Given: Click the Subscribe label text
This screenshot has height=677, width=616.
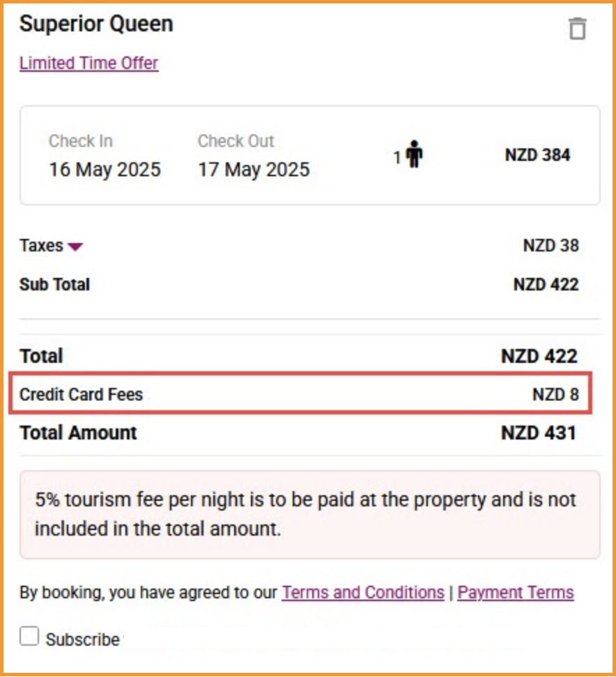Looking at the screenshot, I should pyautogui.click(x=83, y=639).
